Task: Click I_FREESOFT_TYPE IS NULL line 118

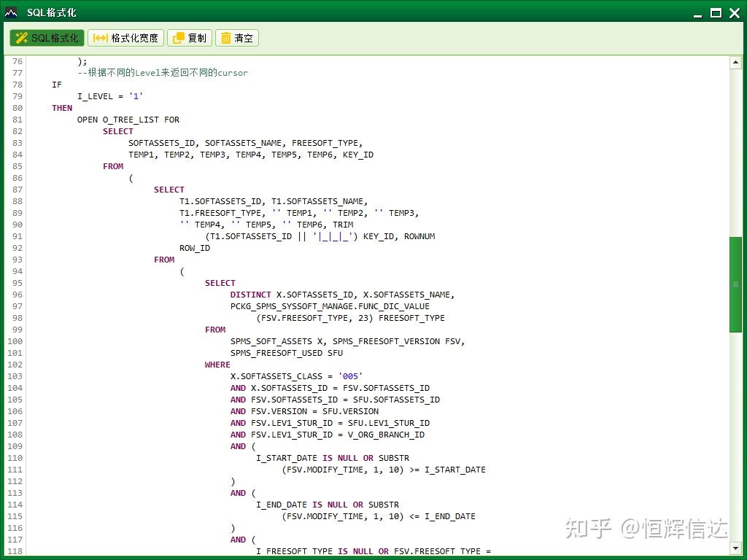Action: point(373,551)
